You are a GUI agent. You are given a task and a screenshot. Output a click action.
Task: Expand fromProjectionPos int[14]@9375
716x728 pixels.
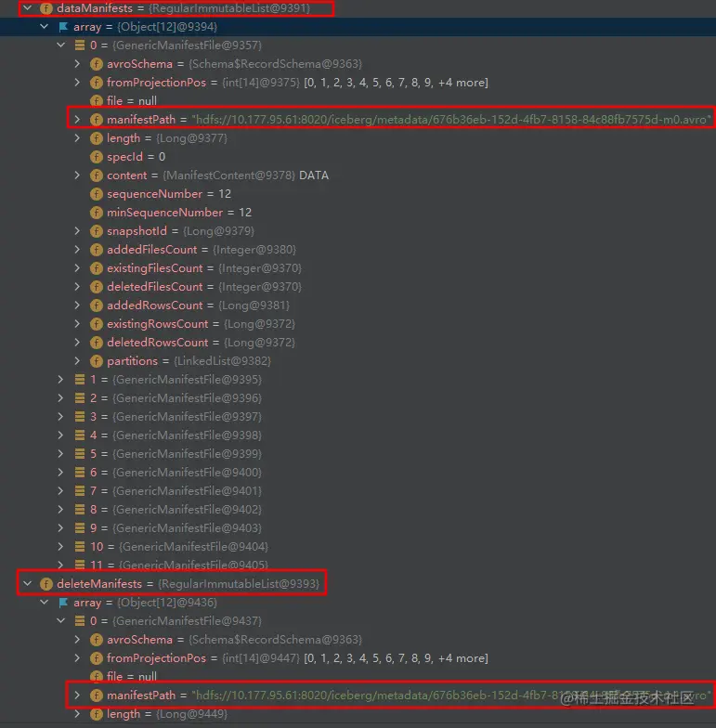point(77,82)
